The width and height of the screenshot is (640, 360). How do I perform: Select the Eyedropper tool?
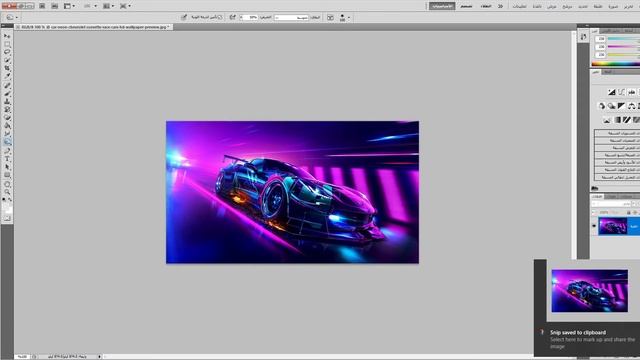(x=7, y=76)
